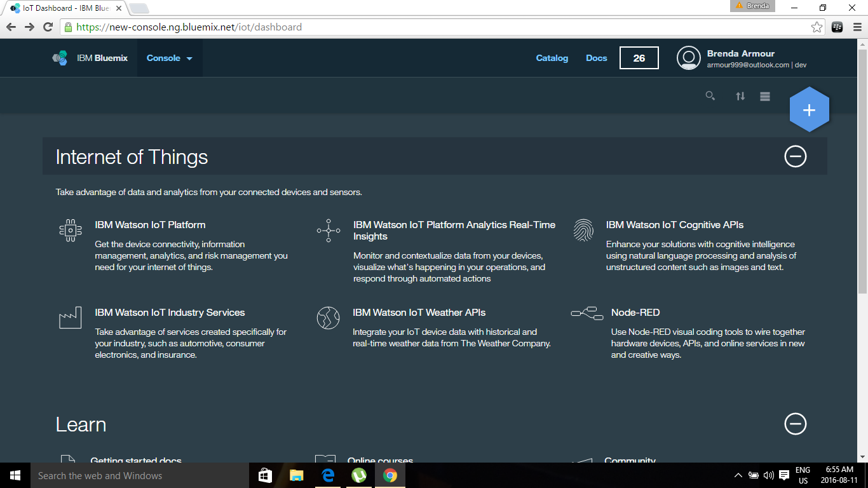Collapse the Learn section
Screen dimensions: 868x488
pyautogui.click(x=796, y=424)
